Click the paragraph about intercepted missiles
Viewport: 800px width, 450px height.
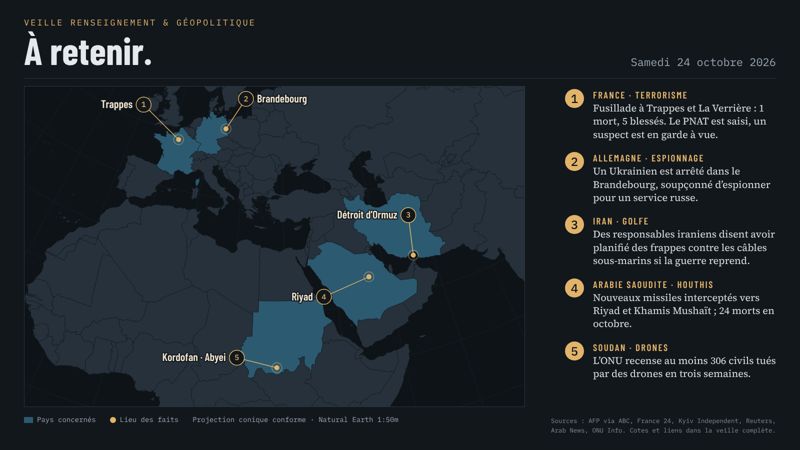[683, 311]
